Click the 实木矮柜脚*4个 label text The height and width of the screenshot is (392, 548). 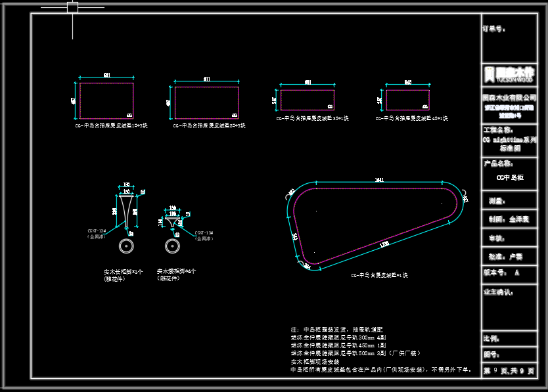tap(176, 271)
